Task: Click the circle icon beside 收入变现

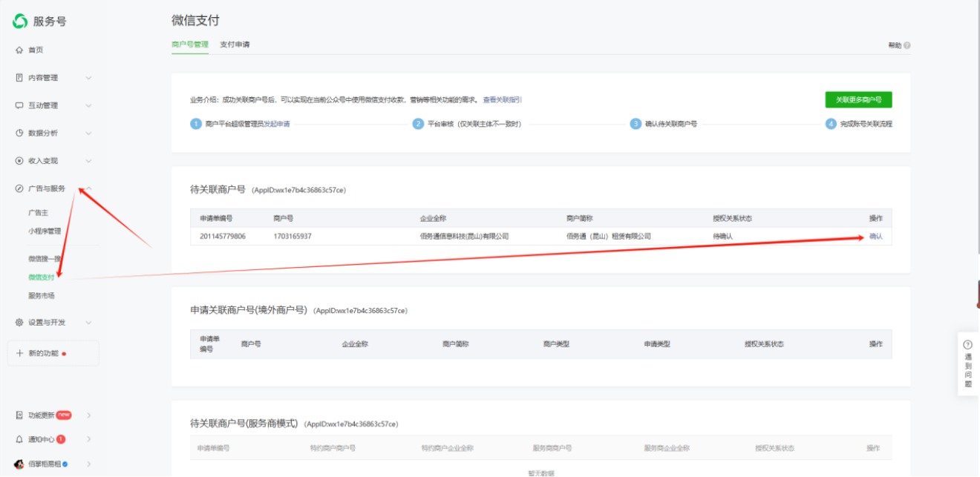Action: tap(19, 161)
